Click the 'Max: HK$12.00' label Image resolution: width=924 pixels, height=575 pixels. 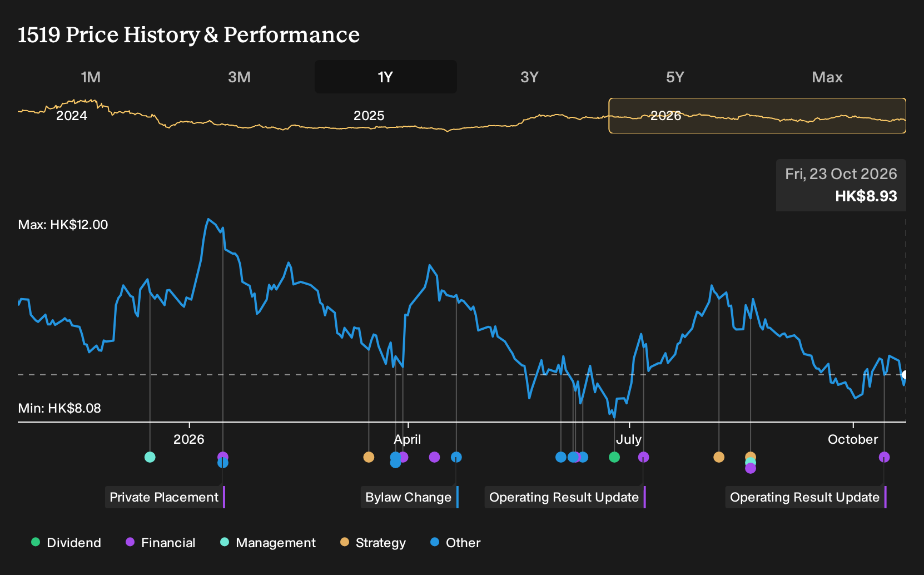(x=63, y=225)
